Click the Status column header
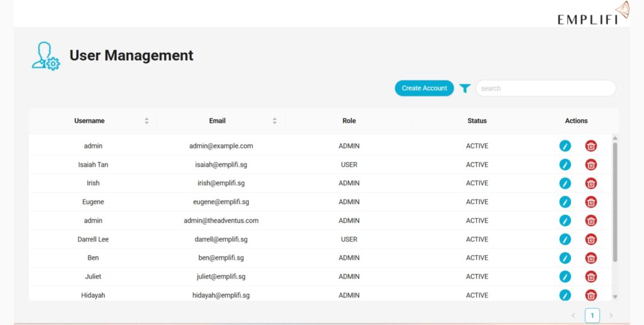 pos(477,121)
